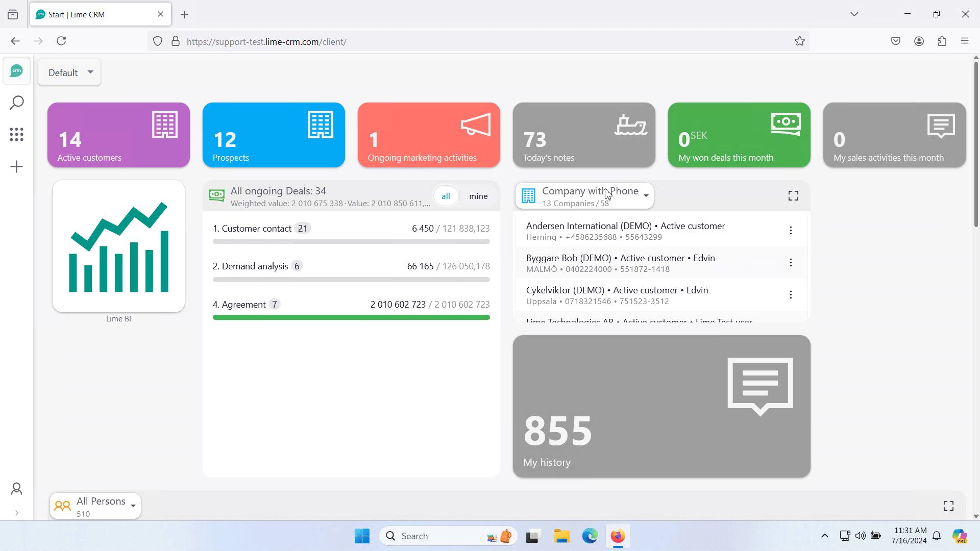Open My won deals this month tile

click(739, 135)
